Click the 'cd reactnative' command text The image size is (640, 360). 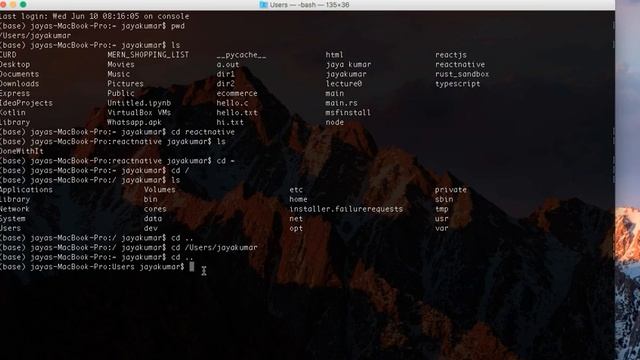click(x=203, y=132)
